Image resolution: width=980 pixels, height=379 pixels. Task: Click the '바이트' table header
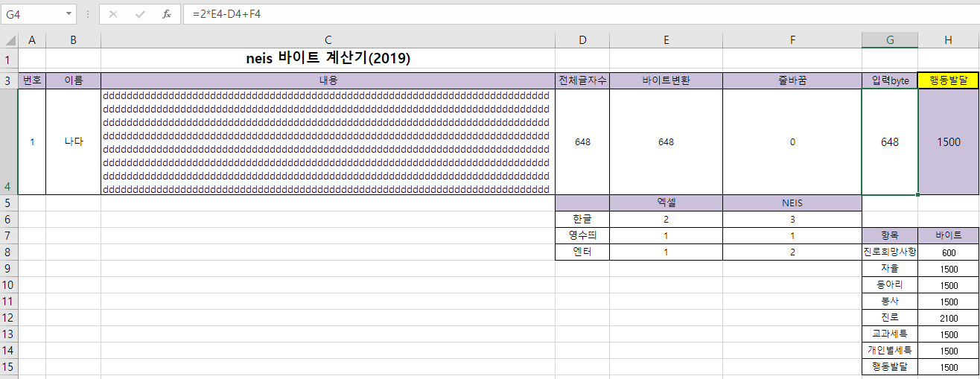point(948,236)
